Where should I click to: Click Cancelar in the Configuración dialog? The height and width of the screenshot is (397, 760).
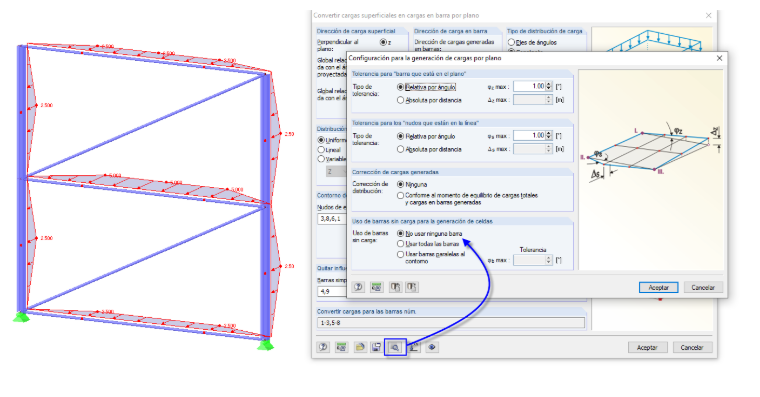(x=703, y=287)
